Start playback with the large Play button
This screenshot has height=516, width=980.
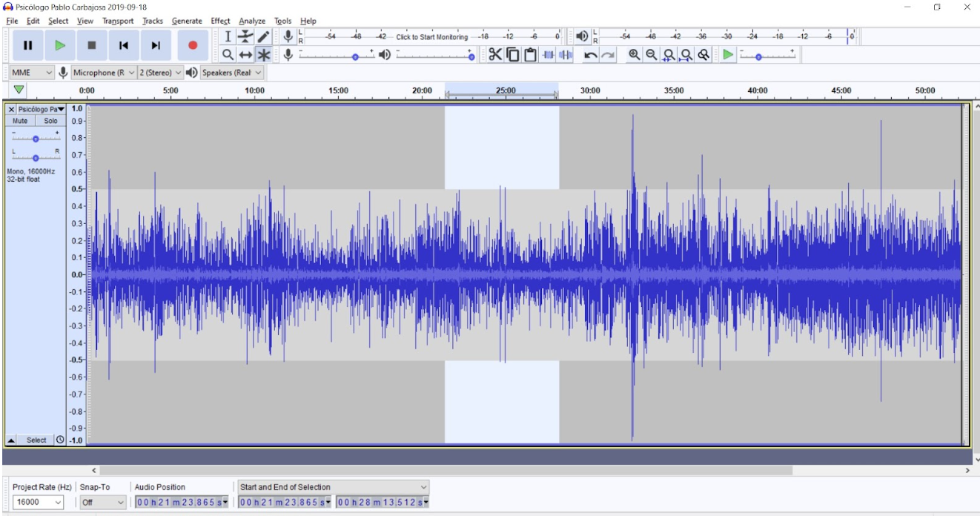point(59,45)
